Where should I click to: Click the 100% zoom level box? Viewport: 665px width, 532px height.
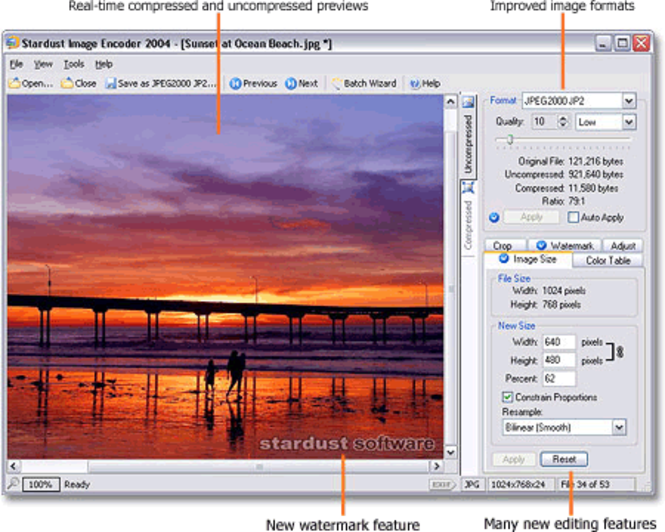41,484
